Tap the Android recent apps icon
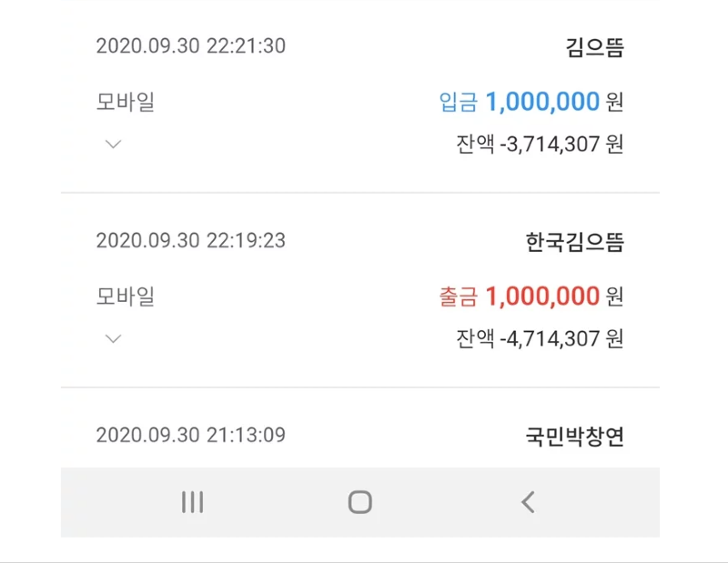This screenshot has width=728, height=563. pos(192,502)
